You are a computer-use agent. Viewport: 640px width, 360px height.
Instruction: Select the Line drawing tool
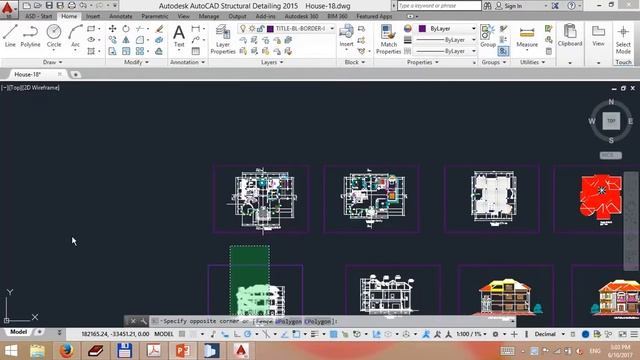pos(10,36)
